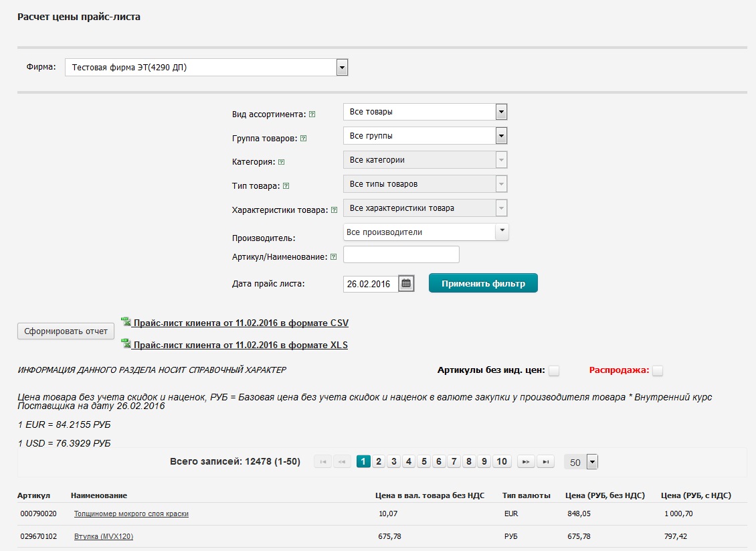Screen dimensions: 756x551
Task: Open records-per-page dropdown showing 50
Action: (x=591, y=462)
